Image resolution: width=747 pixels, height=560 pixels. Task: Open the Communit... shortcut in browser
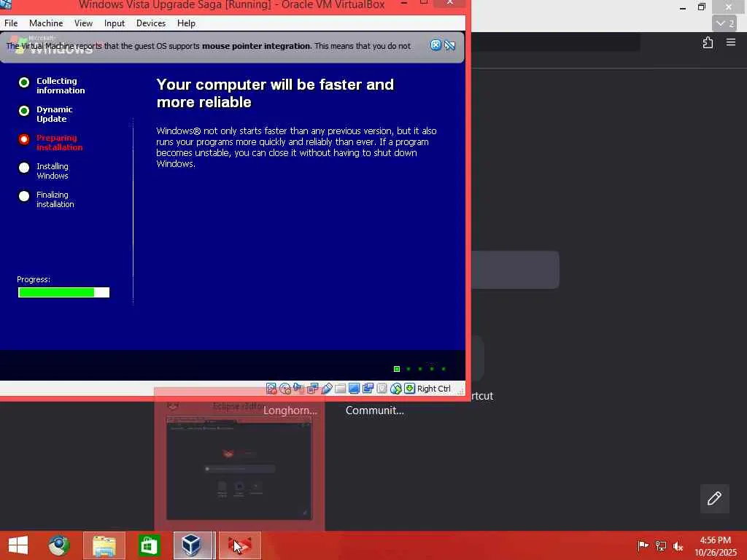pos(374,411)
